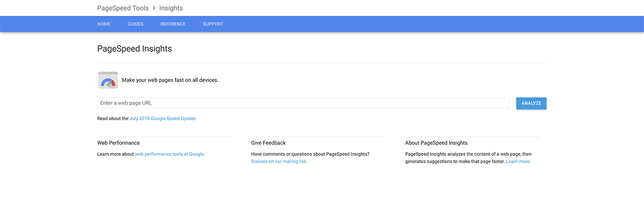Click the 'PageSpeed Insights' page heading
Image resolution: width=644 pixels, height=204 pixels.
click(x=134, y=49)
